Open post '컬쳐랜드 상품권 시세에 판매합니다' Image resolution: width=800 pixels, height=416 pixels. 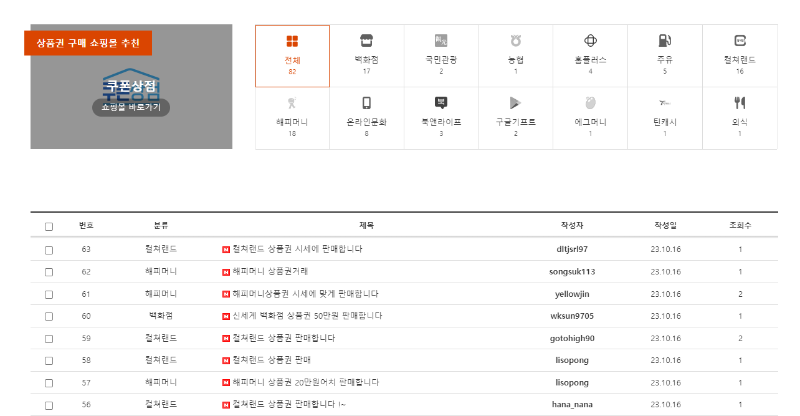click(297, 249)
